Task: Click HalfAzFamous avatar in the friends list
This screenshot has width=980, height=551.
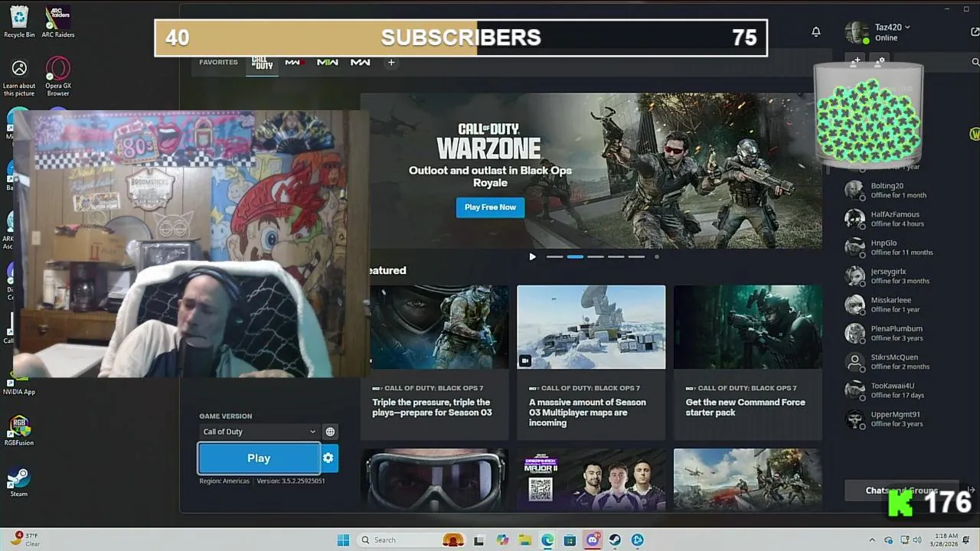Action: coord(854,219)
